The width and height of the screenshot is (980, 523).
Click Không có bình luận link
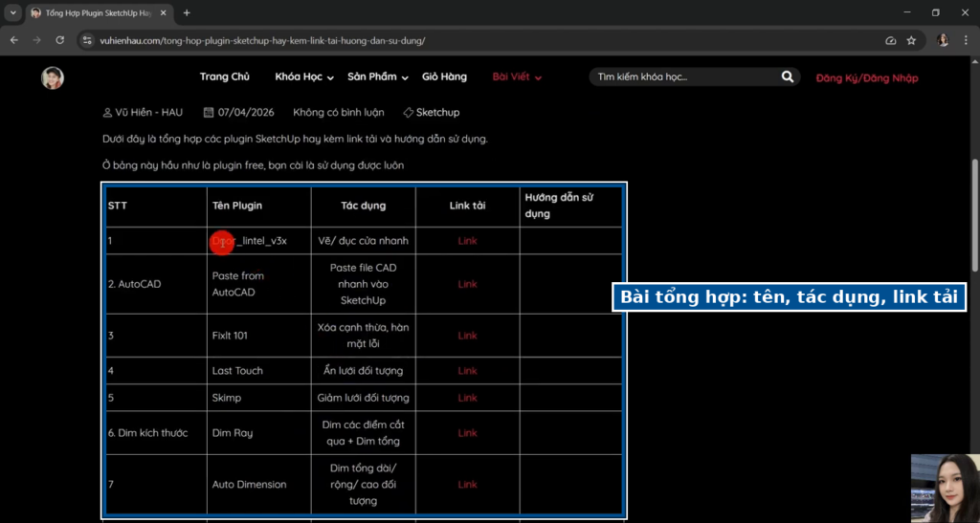click(339, 112)
